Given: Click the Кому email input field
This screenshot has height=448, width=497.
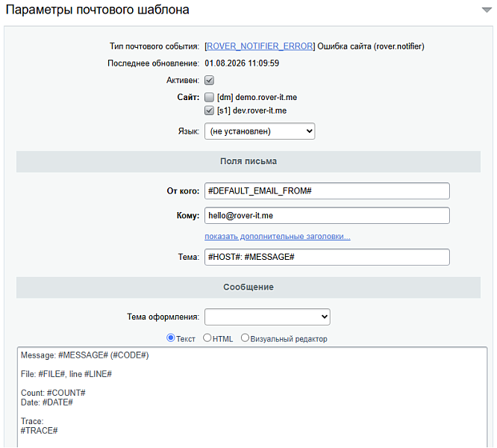Looking at the screenshot, I should point(327,216).
